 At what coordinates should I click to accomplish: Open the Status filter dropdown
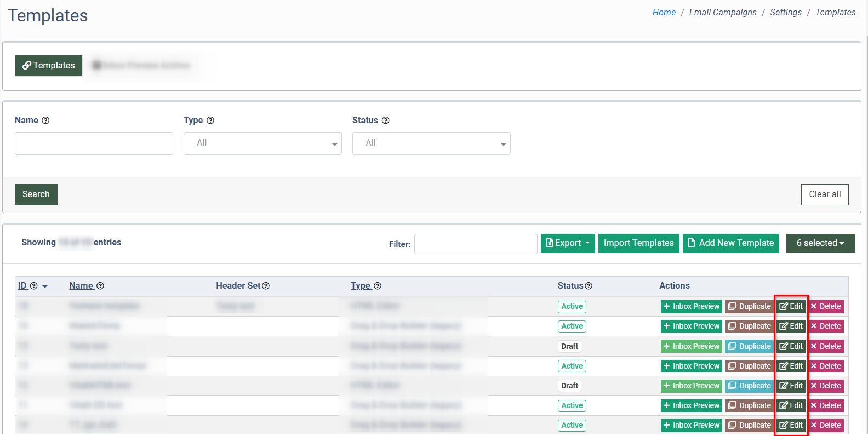[x=431, y=144]
